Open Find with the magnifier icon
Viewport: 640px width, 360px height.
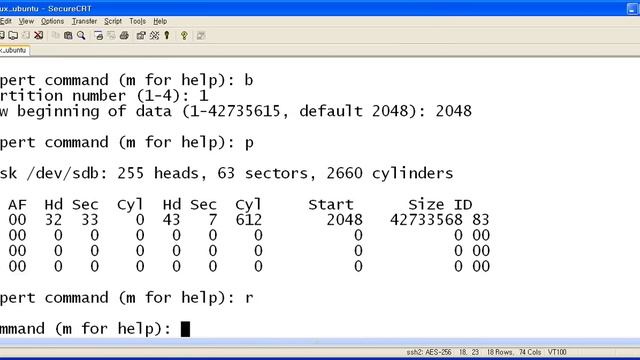[x=81, y=36]
